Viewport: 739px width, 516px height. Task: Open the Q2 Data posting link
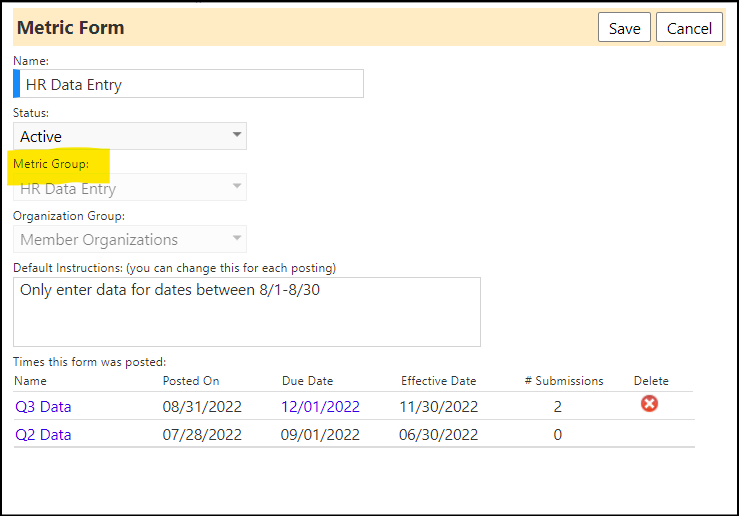[x=43, y=434]
